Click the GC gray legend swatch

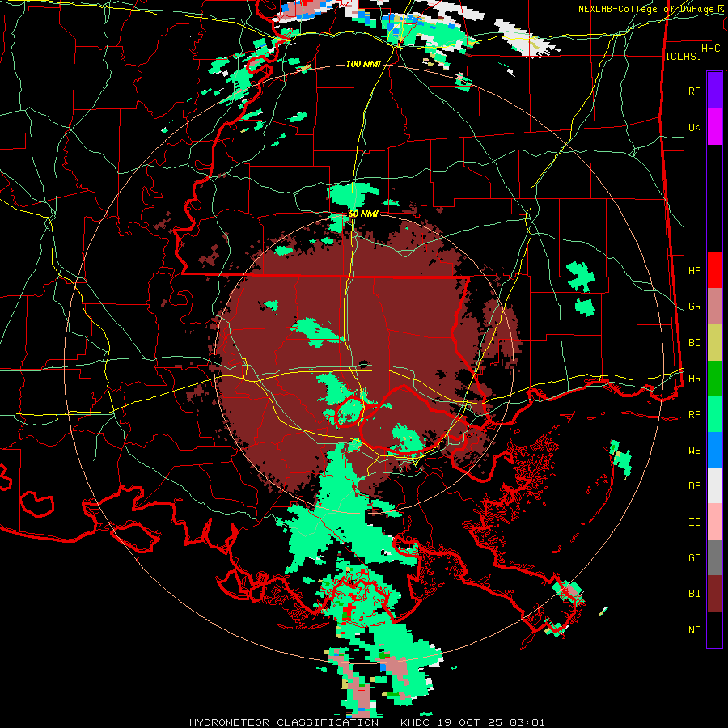[x=714, y=557]
